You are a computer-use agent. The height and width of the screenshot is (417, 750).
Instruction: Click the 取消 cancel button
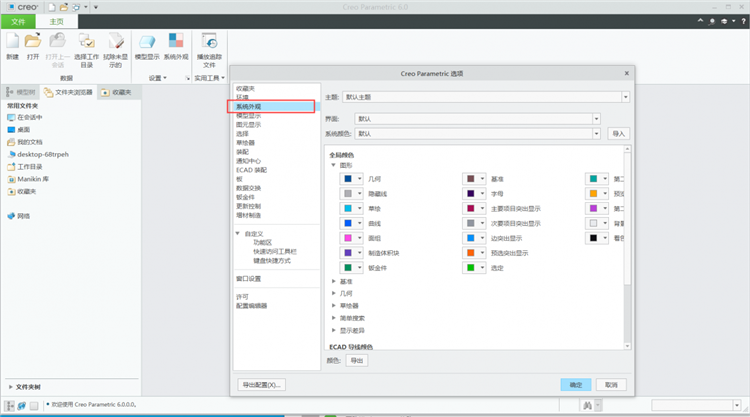pyautogui.click(x=611, y=385)
